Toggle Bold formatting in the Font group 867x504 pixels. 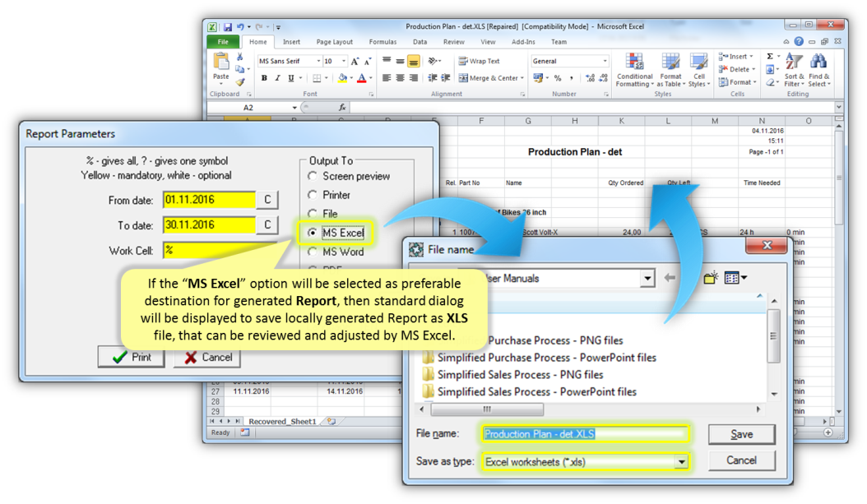click(x=264, y=78)
